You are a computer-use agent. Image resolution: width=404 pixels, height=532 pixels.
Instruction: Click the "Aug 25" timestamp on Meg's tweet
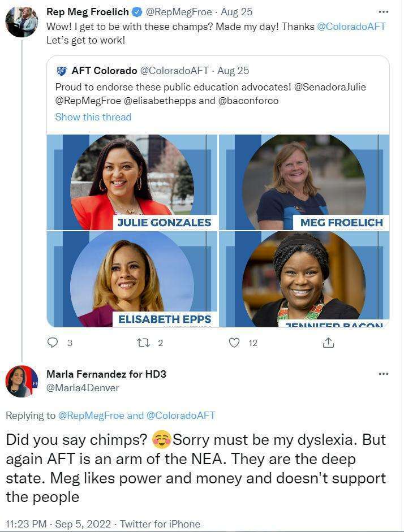237,12
